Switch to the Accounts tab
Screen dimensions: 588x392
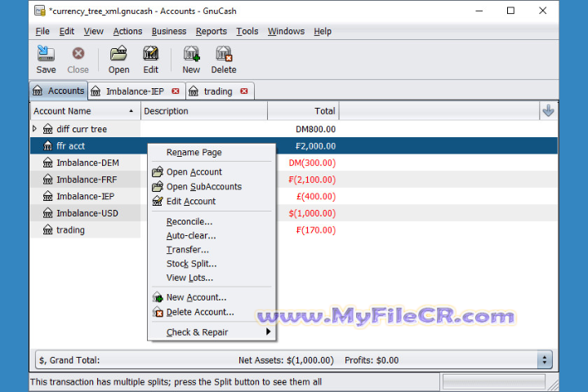pyautogui.click(x=59, y=91)
